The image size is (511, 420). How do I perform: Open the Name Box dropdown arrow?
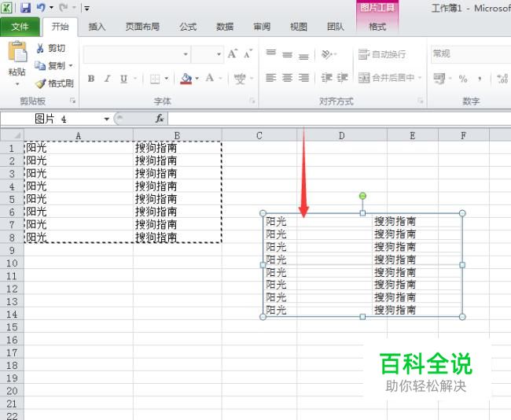[x=107, y=119]
